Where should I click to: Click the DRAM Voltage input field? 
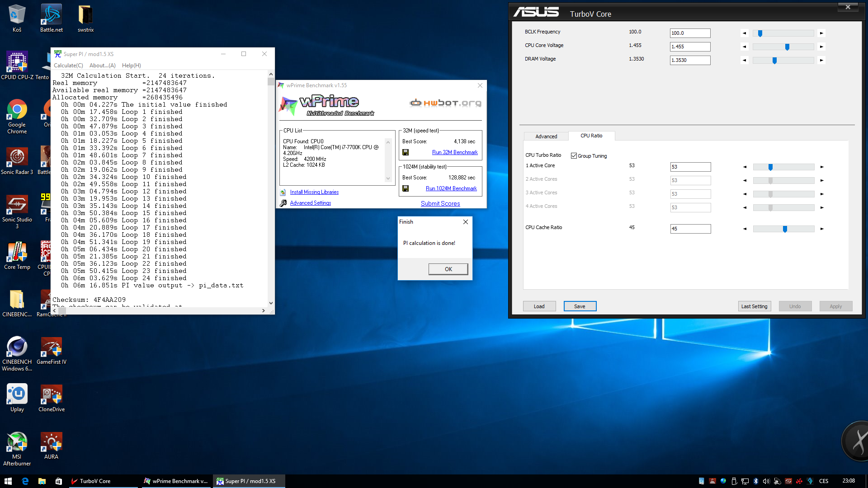coord(690,60)
